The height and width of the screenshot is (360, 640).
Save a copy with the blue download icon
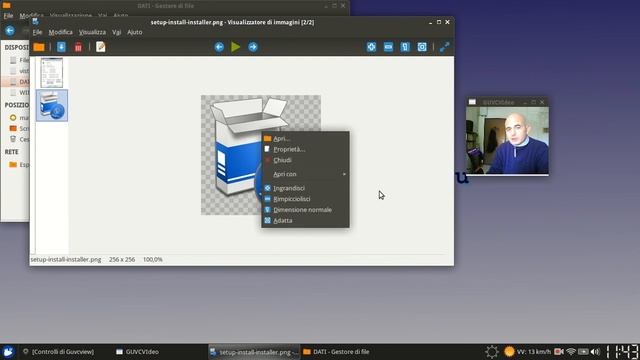click(61, 47)
